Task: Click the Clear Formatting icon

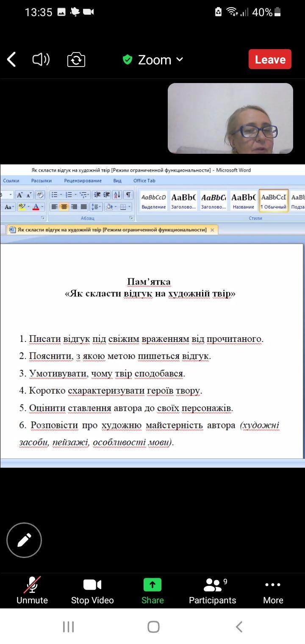Action: (40, 195)
